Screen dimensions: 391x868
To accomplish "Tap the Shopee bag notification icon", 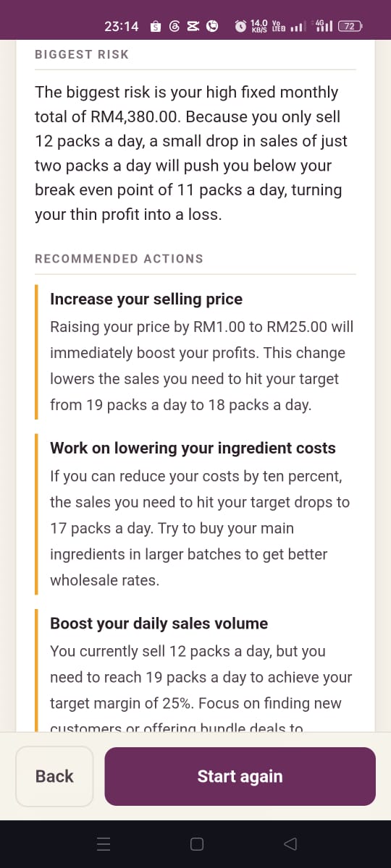I will (155, 27).
